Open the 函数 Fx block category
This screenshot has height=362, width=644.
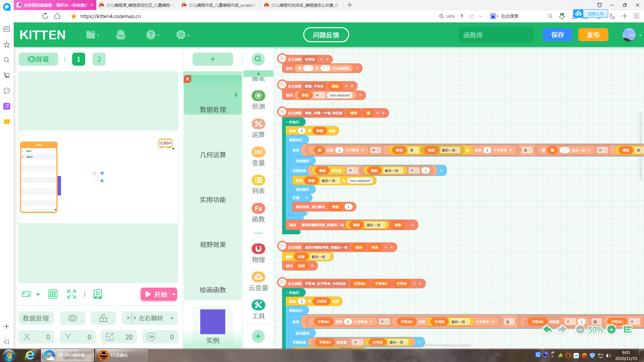(x=258, y=213)
